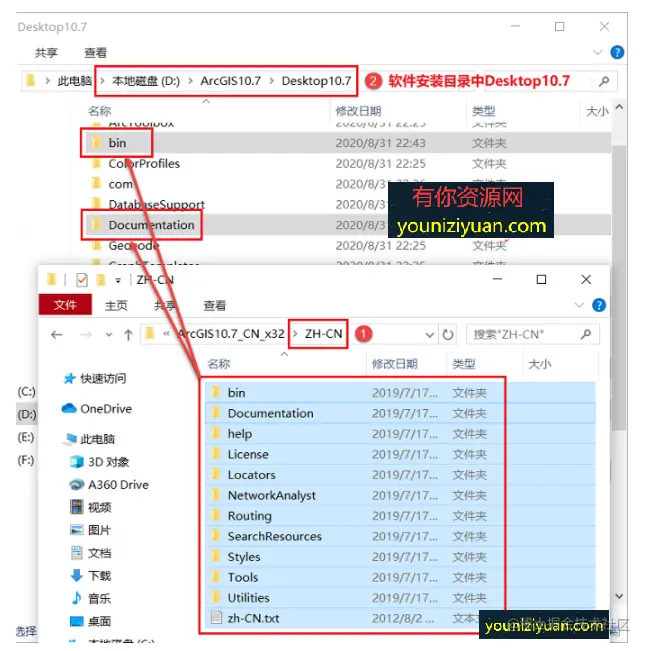Click the chevron after ArcGIS10.7 in breadcrumb
The image size is (648, 651).
tap(271, 81)
